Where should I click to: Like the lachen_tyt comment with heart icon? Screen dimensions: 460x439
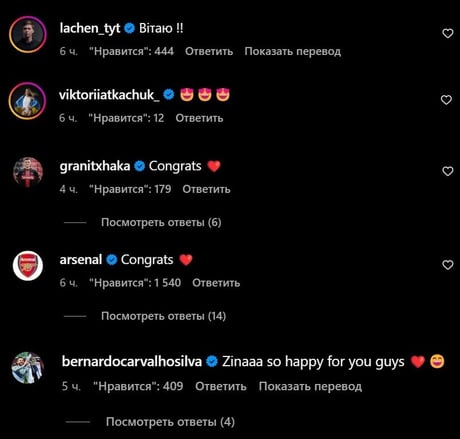tap(447, 33)
